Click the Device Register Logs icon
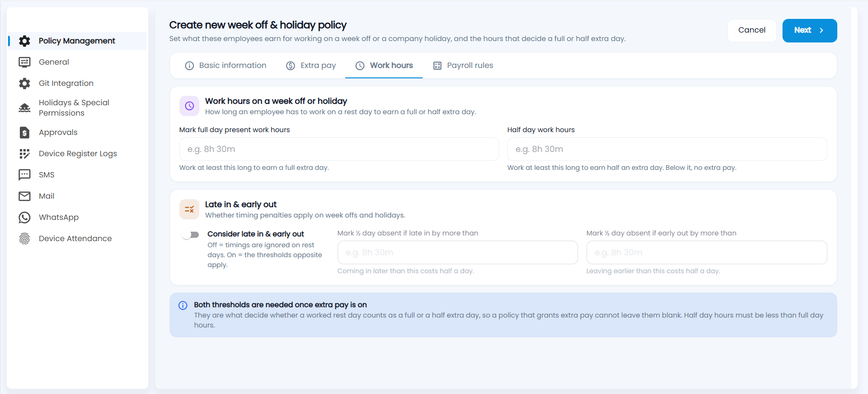868x394 pixels. (x=25, y=154)
